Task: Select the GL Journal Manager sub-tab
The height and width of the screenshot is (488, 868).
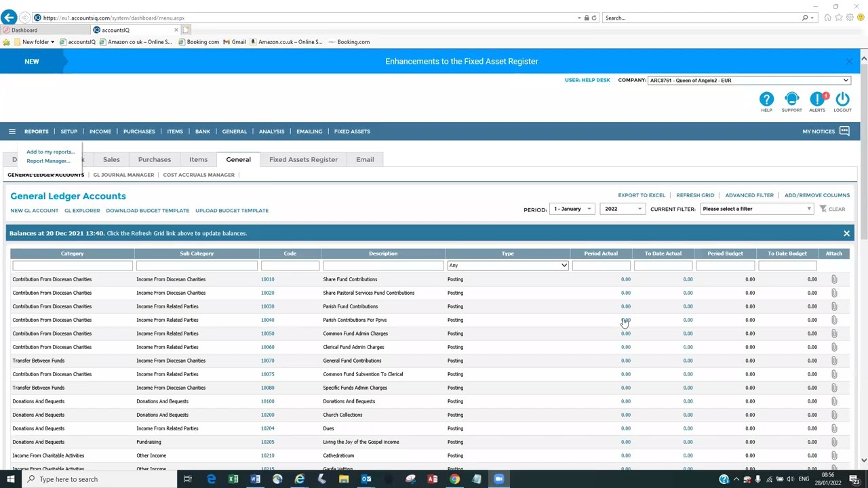Action: (x=123, y=175)
